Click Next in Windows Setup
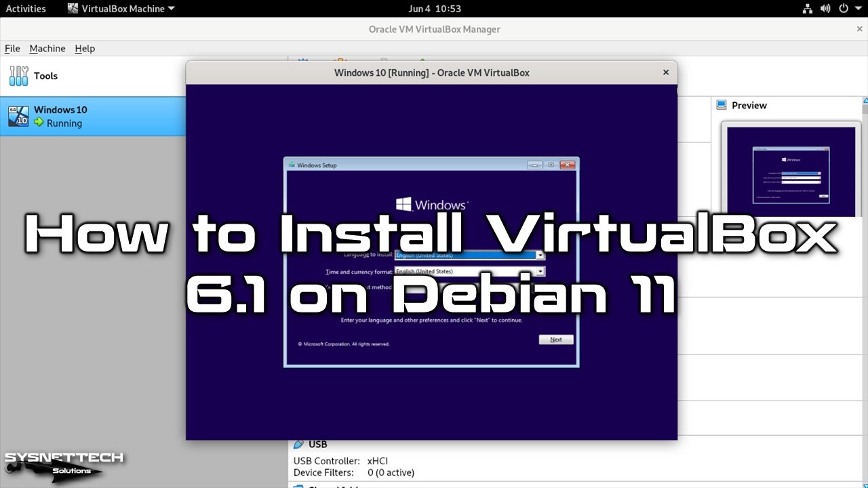 (556, 340)
